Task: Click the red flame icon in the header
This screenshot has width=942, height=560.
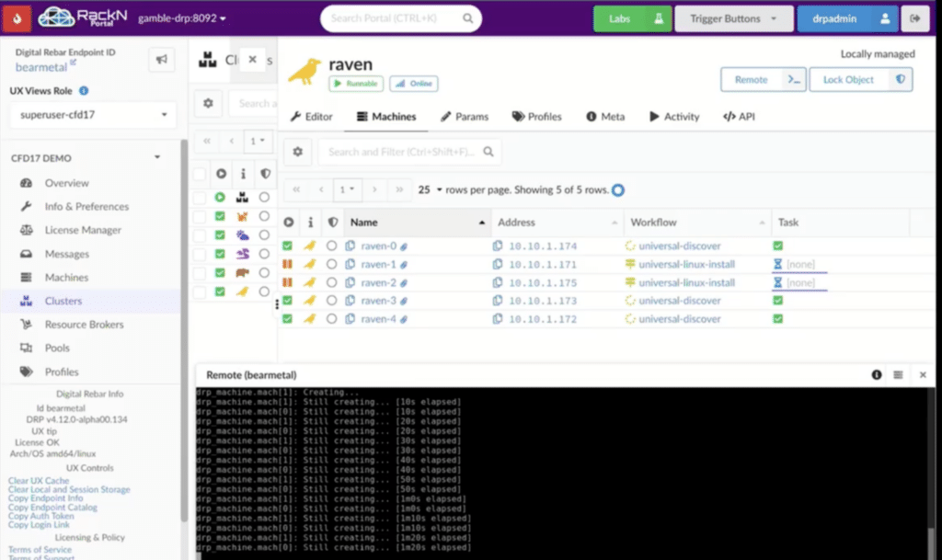Action: [17, 18]
